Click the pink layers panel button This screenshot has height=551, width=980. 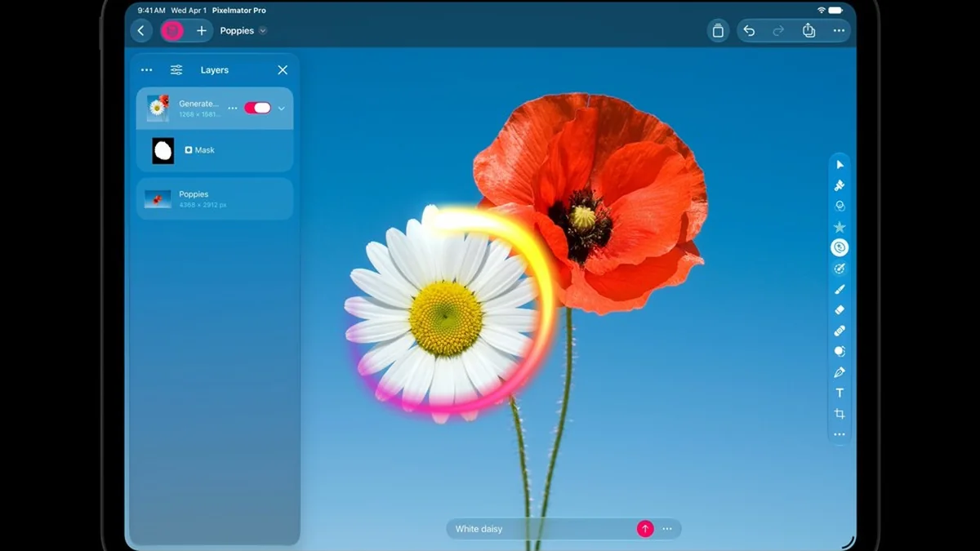click(172, 31)
